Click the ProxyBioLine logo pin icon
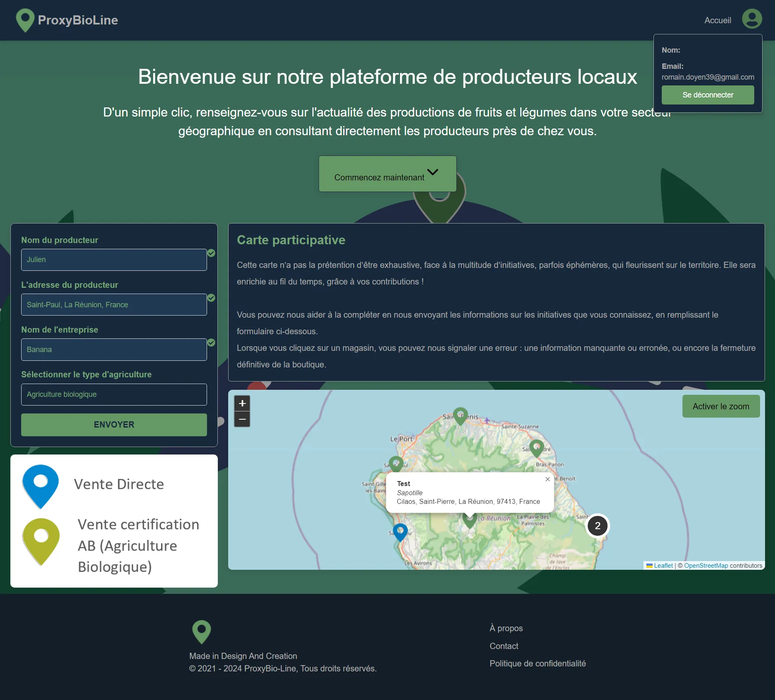This screenshot has height=700, width=775. click(25, 20)
